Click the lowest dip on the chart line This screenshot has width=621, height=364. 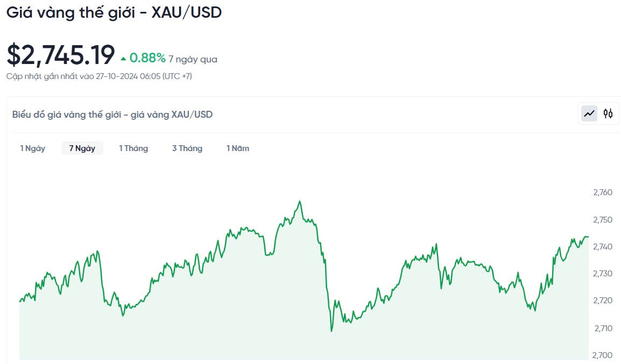click(331, 331)
